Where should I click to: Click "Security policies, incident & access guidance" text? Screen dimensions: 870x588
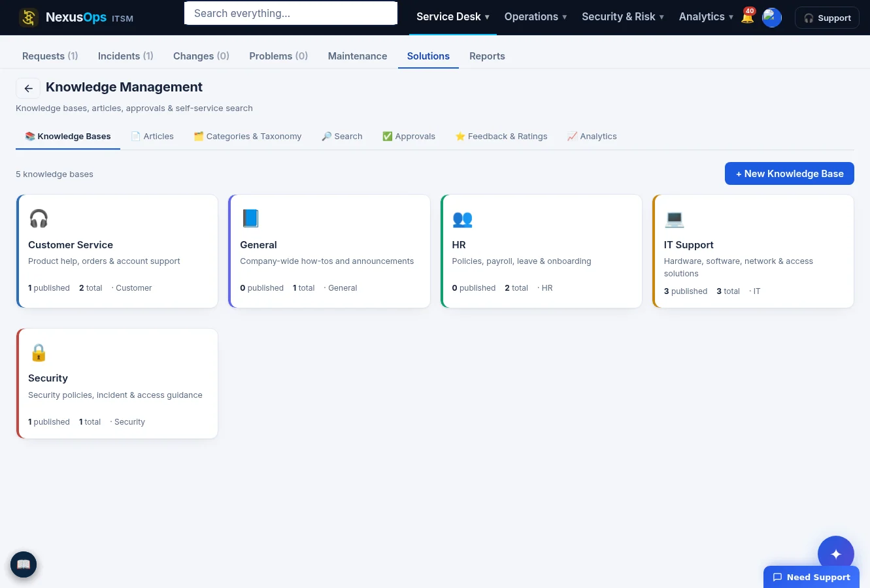pos(115,395)
